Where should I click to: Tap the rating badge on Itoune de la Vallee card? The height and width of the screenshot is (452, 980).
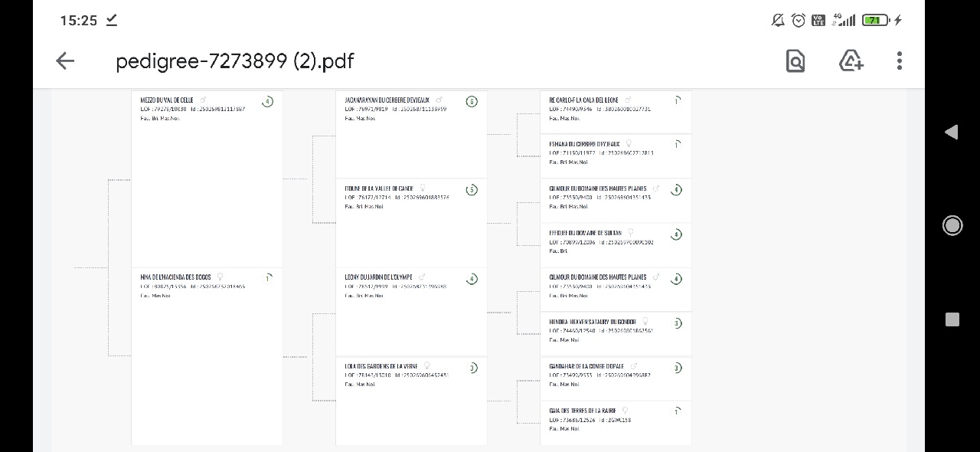pyautogui.click(x=472, y=190)
